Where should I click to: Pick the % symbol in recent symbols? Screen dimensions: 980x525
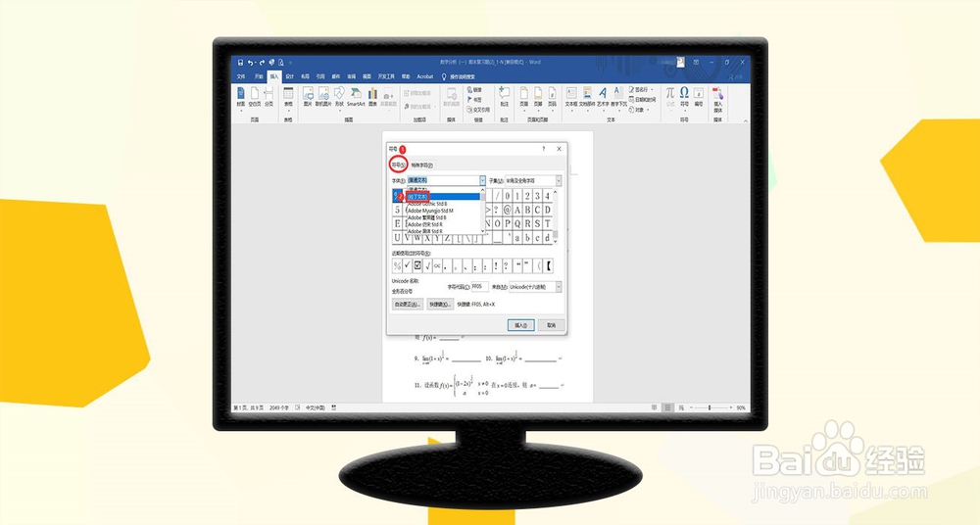pyautogui.click(x=398, y=265)
